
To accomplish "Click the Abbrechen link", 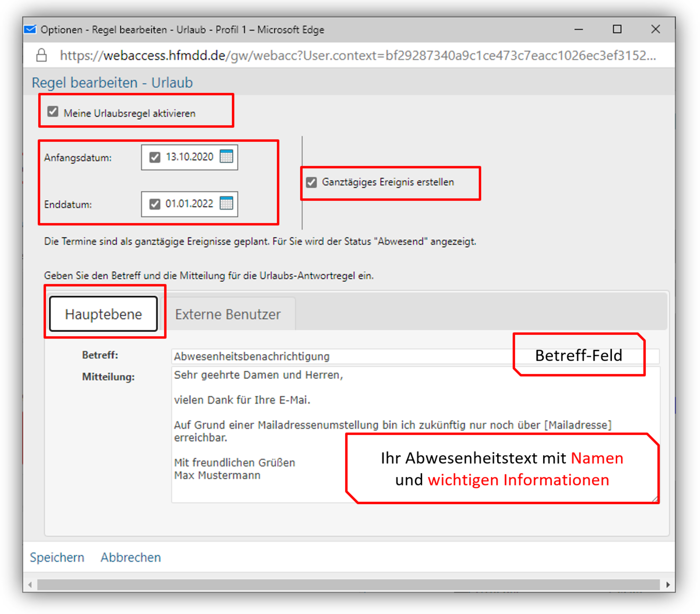I will [x=131, y=558].
